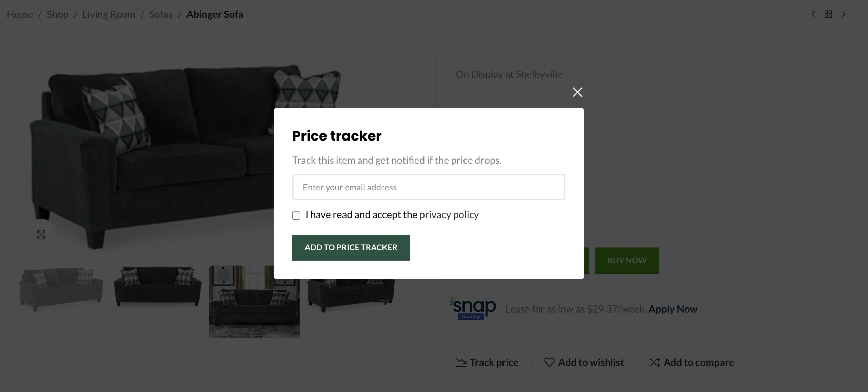Click the Add to compare shuffle icon

click(x=655, y=362)
